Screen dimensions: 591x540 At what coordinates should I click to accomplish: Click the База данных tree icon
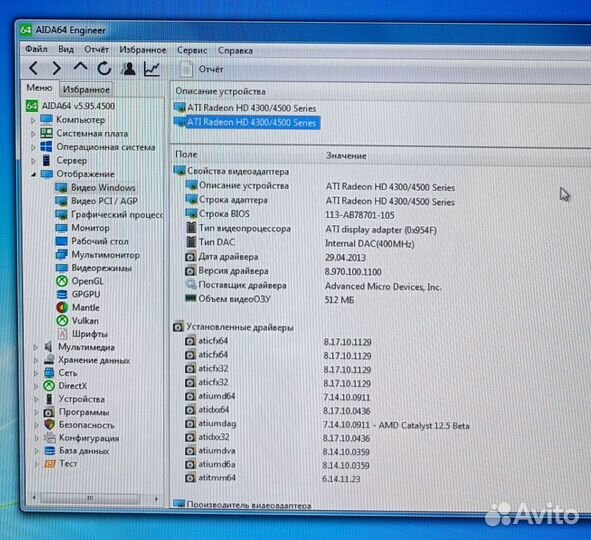click(x=49, y=451)
